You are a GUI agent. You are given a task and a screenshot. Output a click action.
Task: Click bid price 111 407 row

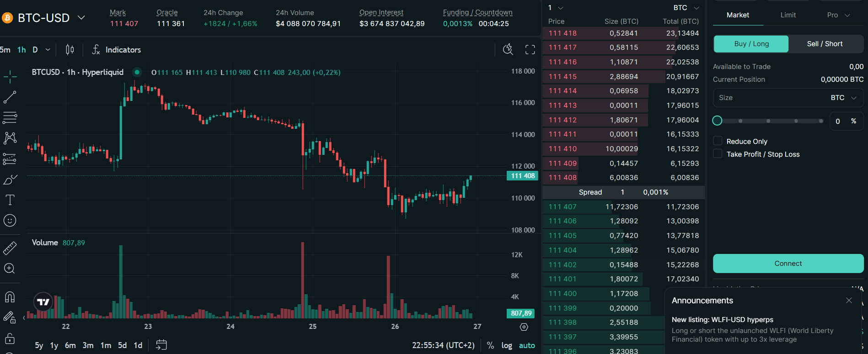pyautogui.click(x=623, y=207)
